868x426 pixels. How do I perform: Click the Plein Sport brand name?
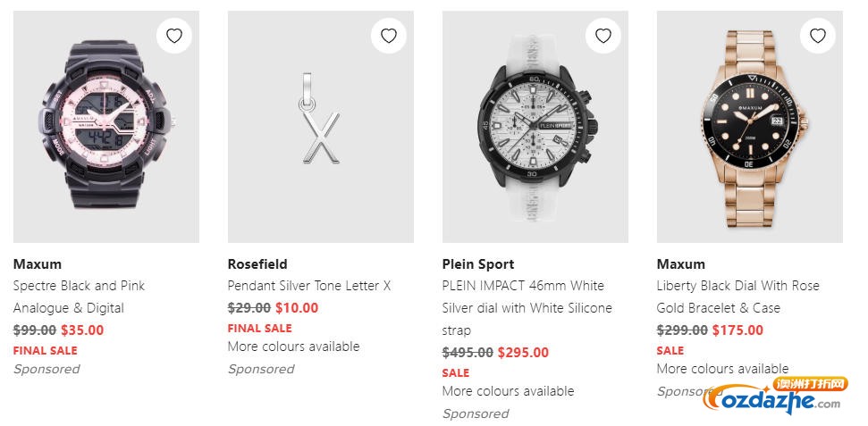pyautogui.click(x=478, y=264)
